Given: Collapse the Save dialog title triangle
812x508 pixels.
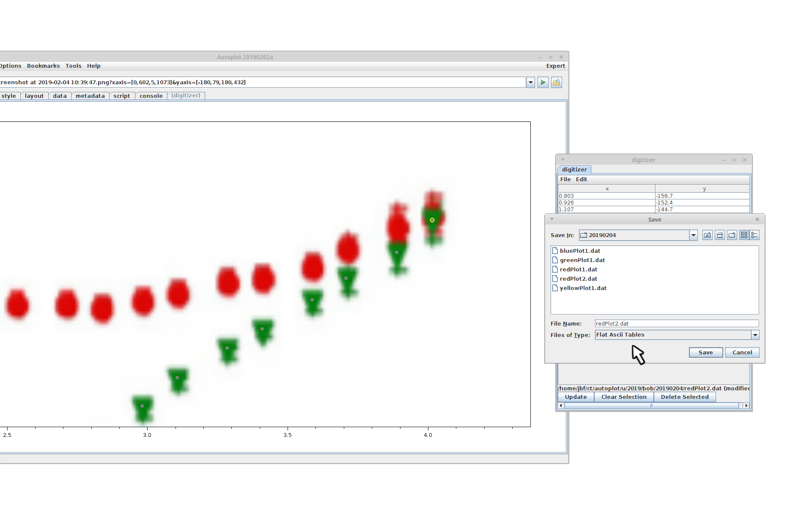Looking at the screenshot, I should point(551,219).
